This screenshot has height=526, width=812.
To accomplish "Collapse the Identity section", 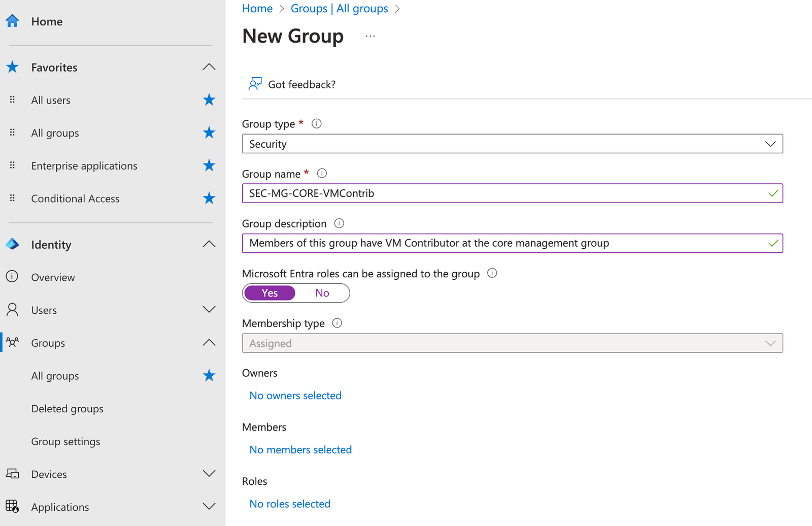I will [209, 244].
